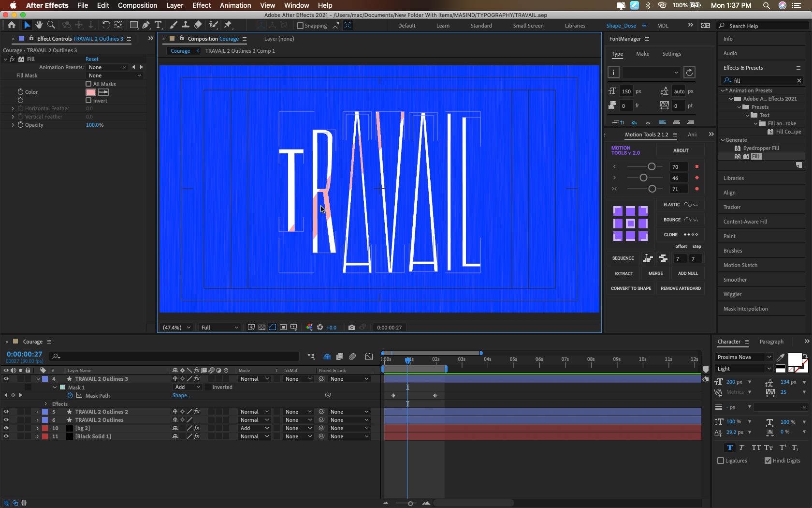Screen dimensions: 812x508
Task: Click the snapshot camera icon in viewer
Action: coord(352,328)
